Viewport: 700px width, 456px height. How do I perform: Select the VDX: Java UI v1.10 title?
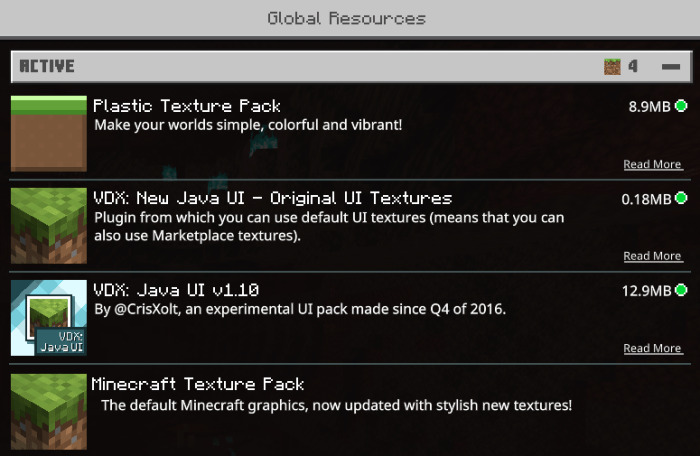(176, 290)
